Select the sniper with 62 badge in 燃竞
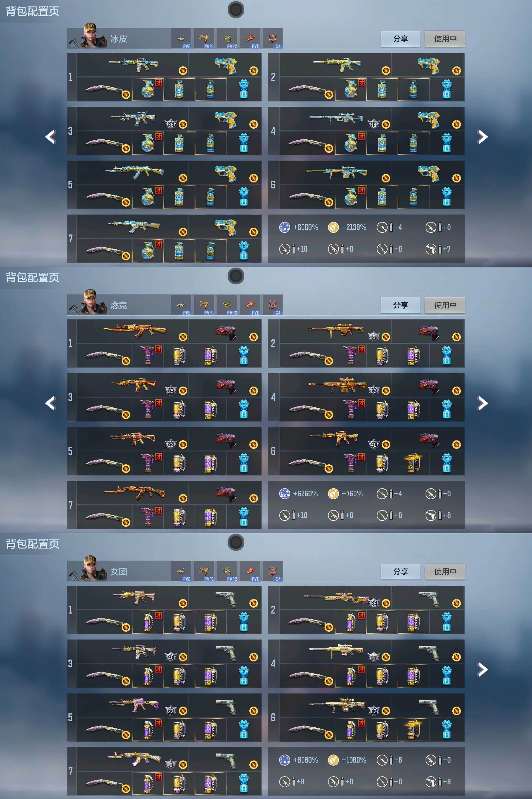This screenshot has width=532, height=799. [x=337, y=386]
